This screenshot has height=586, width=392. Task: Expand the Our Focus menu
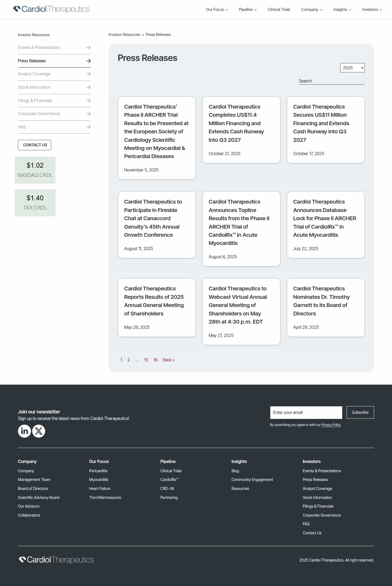(217, 10)
